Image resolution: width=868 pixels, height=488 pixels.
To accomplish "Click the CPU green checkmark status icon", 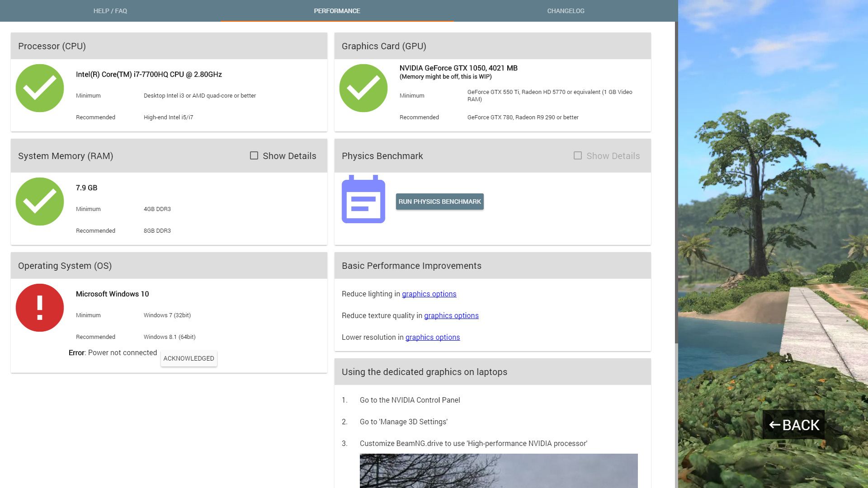I will coord(40,88).
